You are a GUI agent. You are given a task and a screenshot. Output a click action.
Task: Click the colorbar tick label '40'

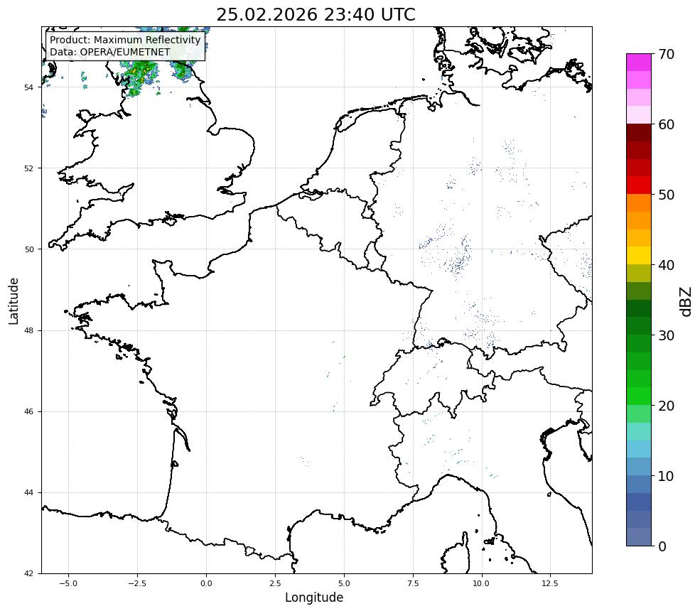click(666, 265)
